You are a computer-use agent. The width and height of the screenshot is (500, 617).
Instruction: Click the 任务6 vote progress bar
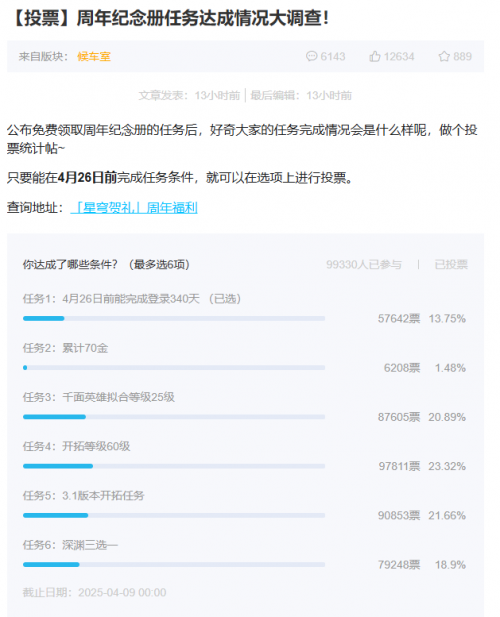click(x=174, y=564)
